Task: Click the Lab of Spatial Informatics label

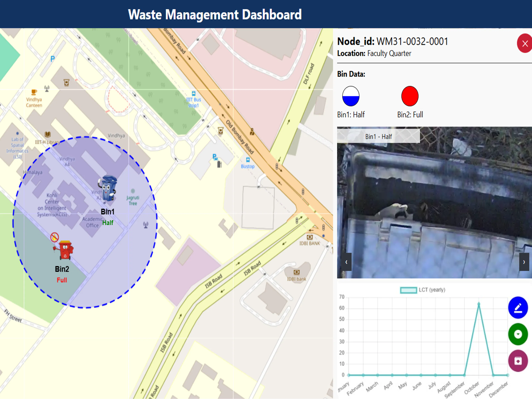Action: pyautogui.click(x=17, y=148)
